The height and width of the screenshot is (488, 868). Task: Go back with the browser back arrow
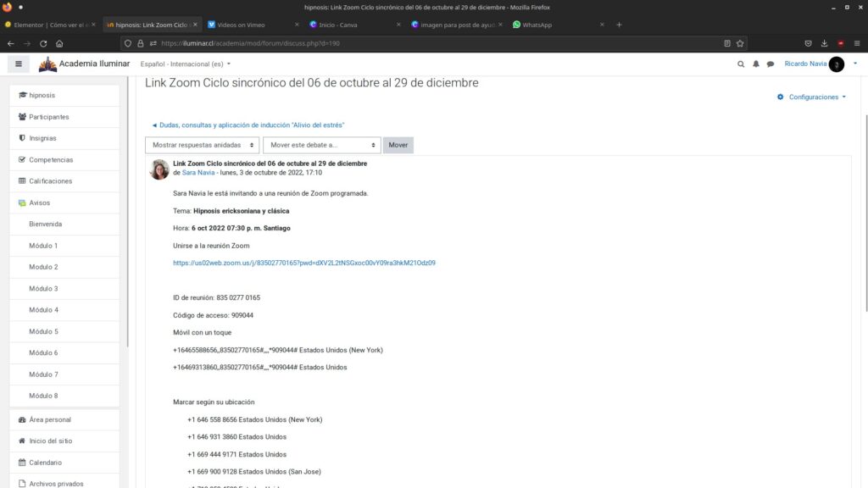coord(10,43)
